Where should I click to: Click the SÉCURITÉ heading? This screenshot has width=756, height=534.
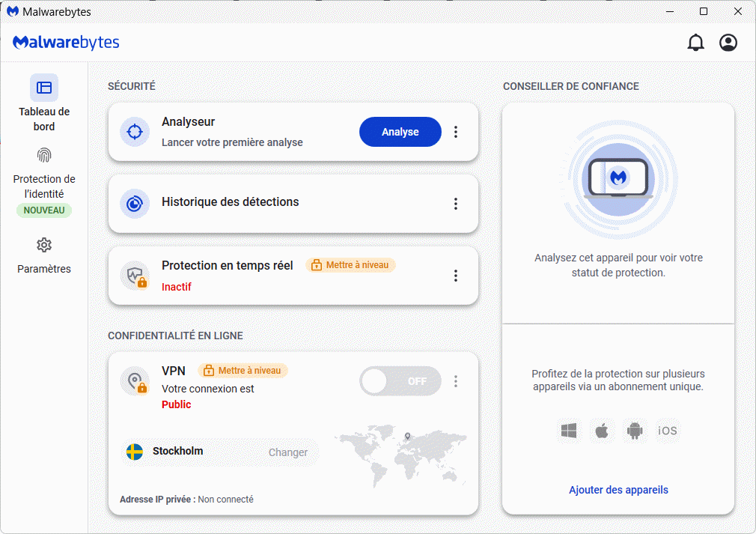coord(132,86)
